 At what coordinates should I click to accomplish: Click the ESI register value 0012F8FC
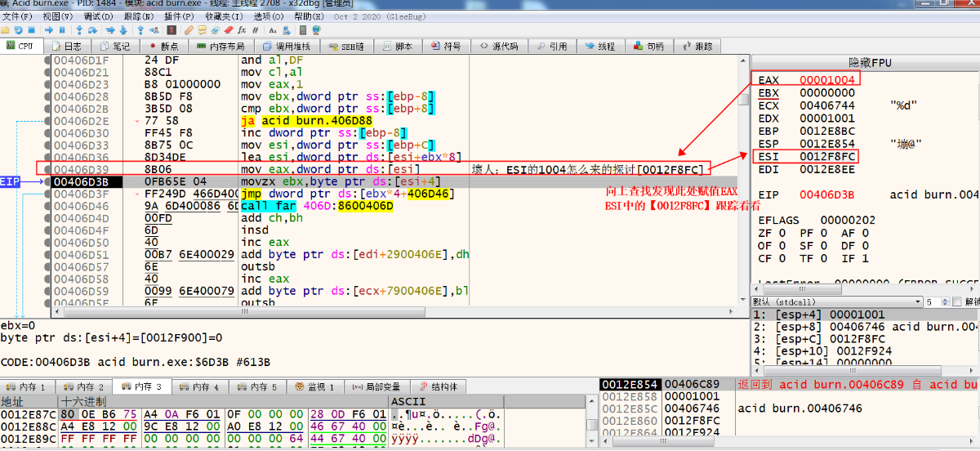click(826, 156)
